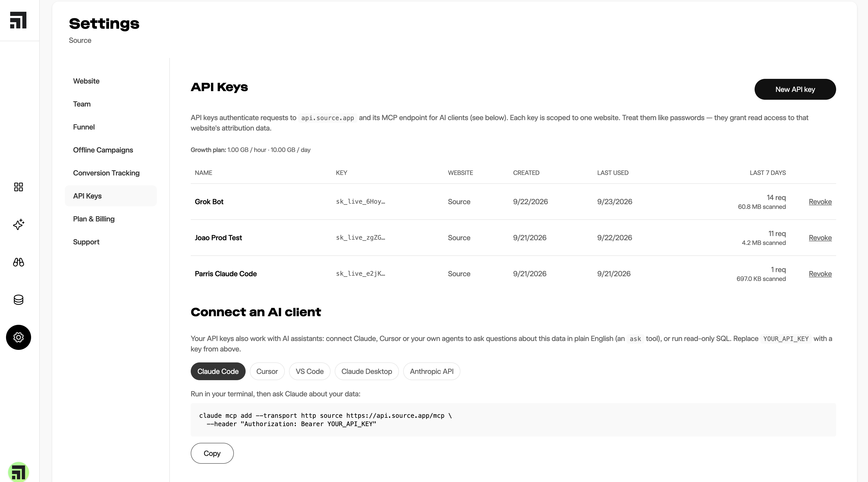Click the 4.2 MB scanned usage value
Image resolution: width=868 pixels, height=482 pixels.
click(x=763, y=243)
